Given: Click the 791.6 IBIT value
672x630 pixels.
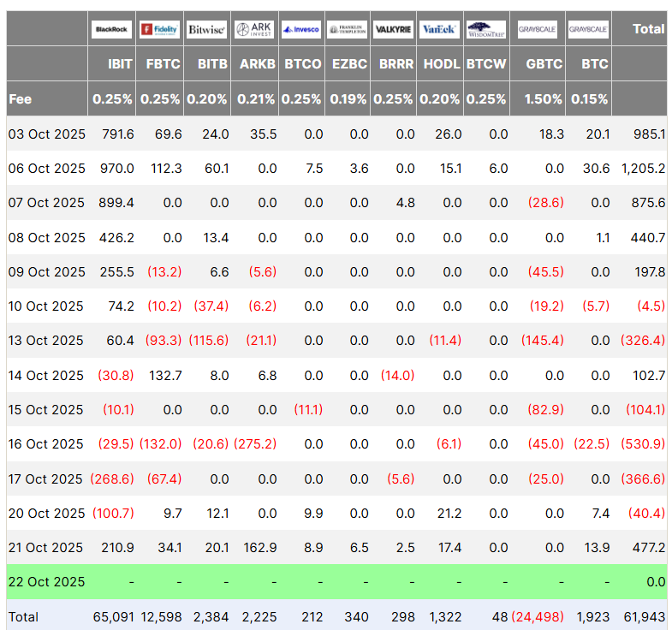Looking at the screenshot, I should point(118,134).
